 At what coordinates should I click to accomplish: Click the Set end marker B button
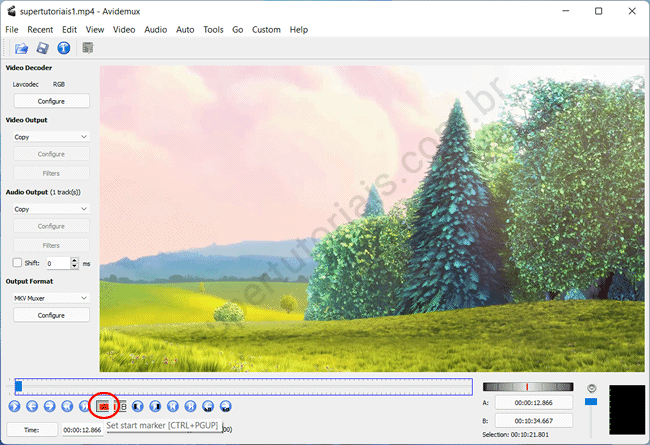(120, 406)
